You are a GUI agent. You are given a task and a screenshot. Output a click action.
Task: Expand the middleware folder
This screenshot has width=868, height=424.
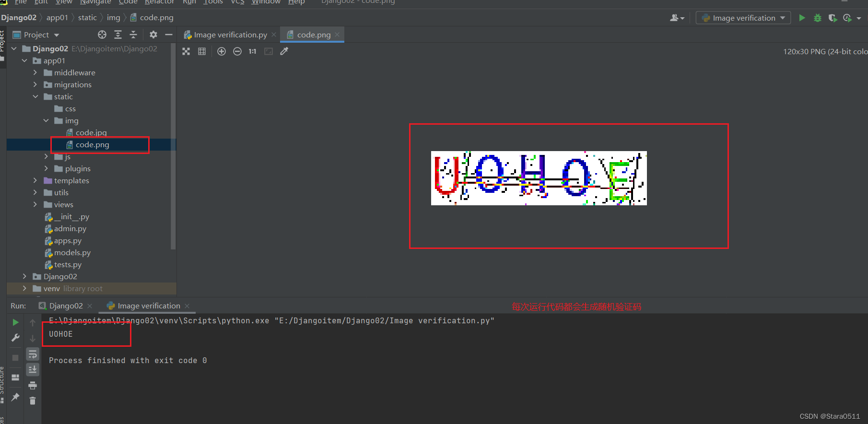(x=35, y=72)
